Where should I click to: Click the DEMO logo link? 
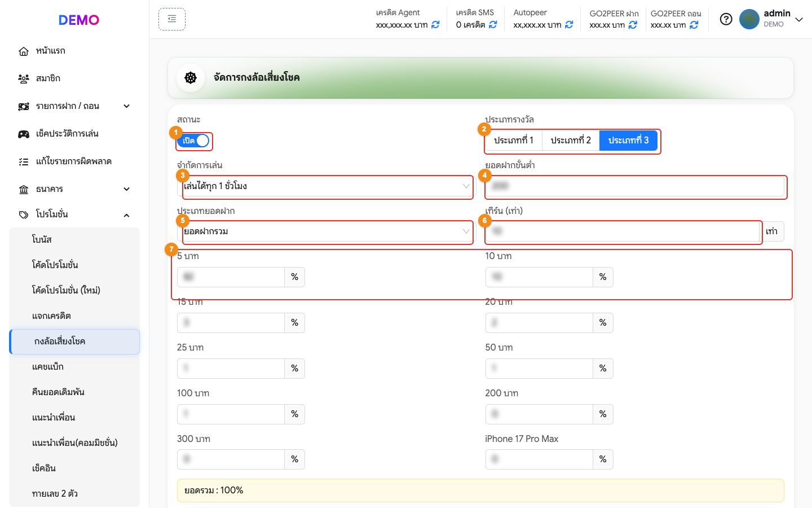(79, 20)
